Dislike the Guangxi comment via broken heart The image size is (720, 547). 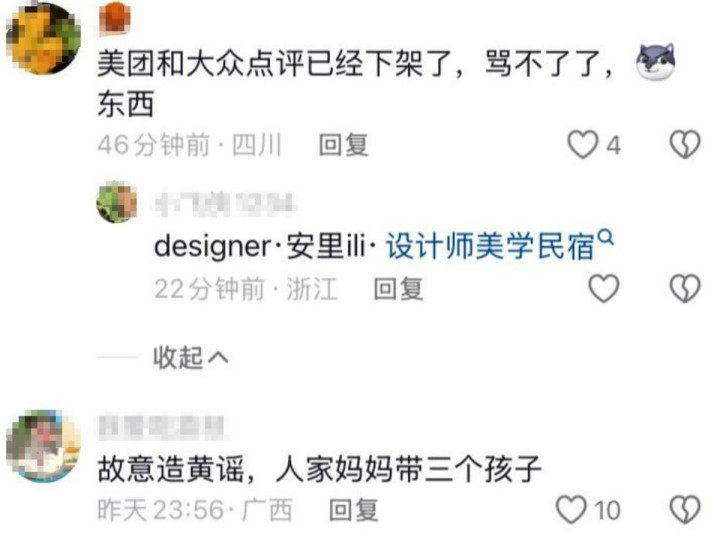click(685, 509)
